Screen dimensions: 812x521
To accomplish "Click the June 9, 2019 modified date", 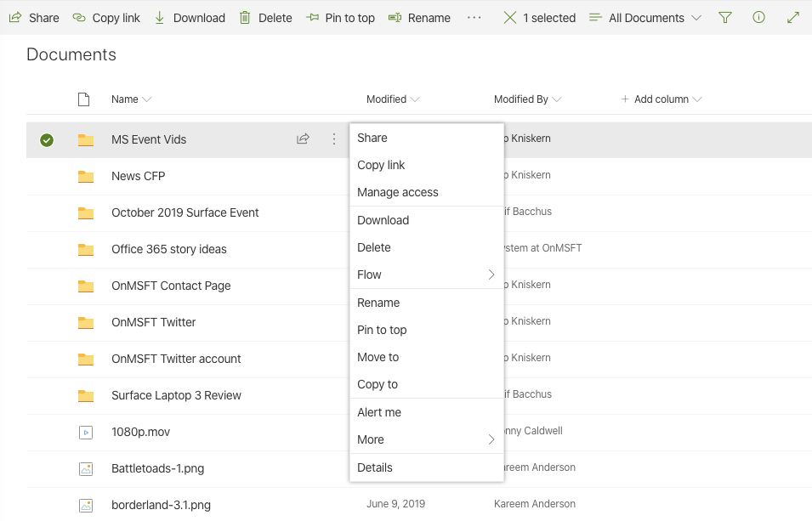I will [x=395, y=504].
